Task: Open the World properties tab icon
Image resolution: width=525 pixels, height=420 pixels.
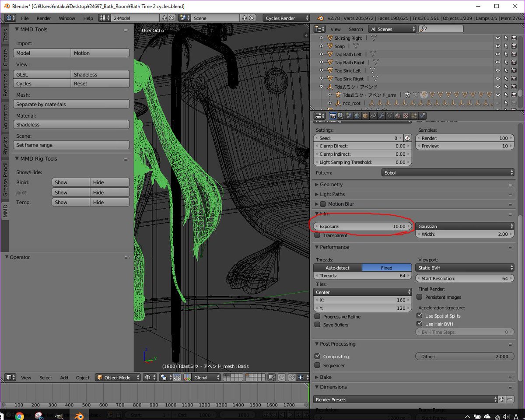Action: click(357, 116)
